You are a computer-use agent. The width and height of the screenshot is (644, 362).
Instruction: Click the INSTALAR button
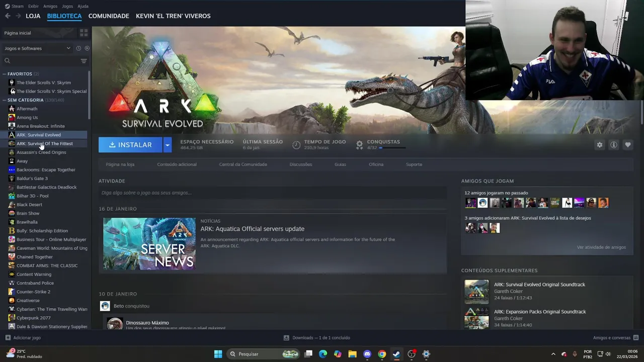pyautogui.click(x=130, y=145)
